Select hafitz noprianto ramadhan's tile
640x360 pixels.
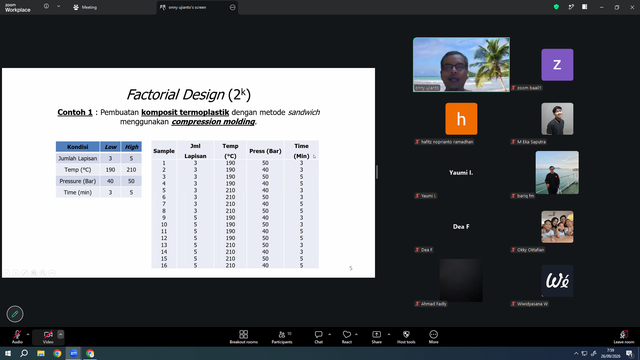click(461, 119)
